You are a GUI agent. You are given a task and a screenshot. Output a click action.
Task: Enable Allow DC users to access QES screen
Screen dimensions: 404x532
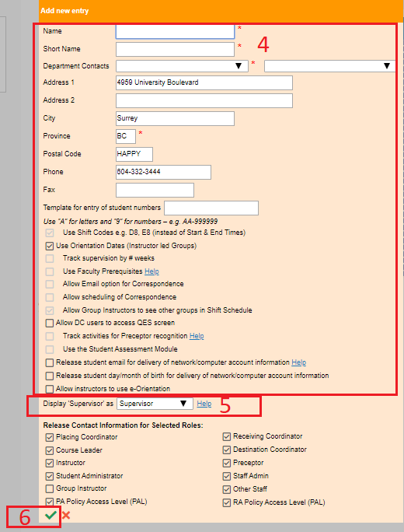pyautogui.click(x=50, y=323)
